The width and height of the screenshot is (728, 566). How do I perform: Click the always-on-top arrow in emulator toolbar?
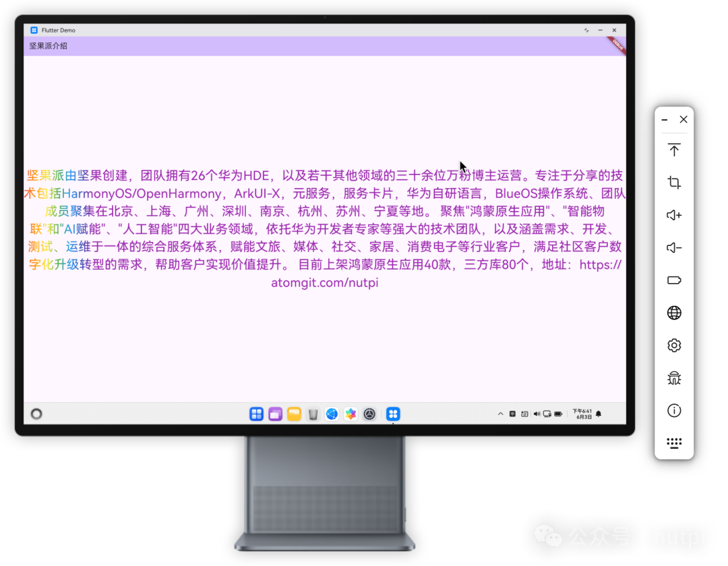pos(674,150)
